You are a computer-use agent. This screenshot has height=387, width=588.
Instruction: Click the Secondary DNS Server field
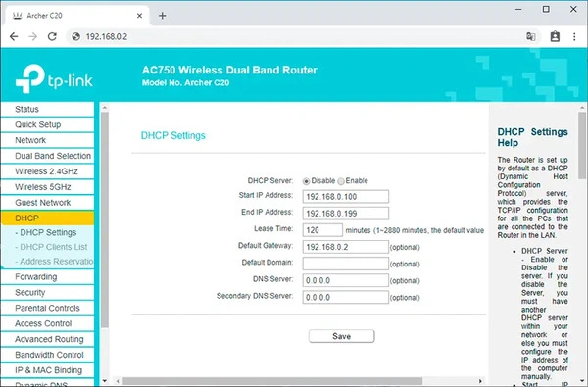pos(345,298)
